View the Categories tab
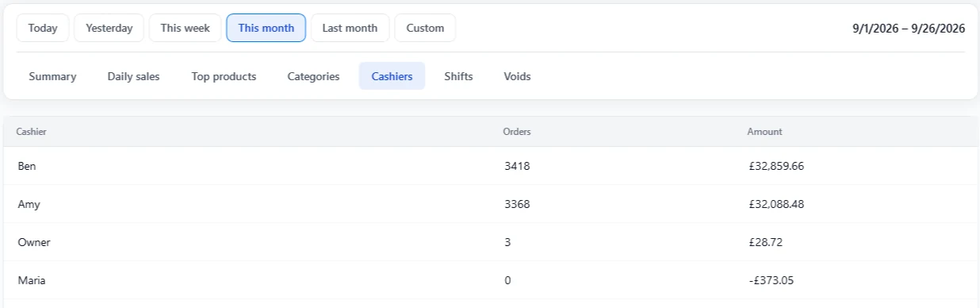980x308 pixels. pyautogui.click(x=313, y=76)
